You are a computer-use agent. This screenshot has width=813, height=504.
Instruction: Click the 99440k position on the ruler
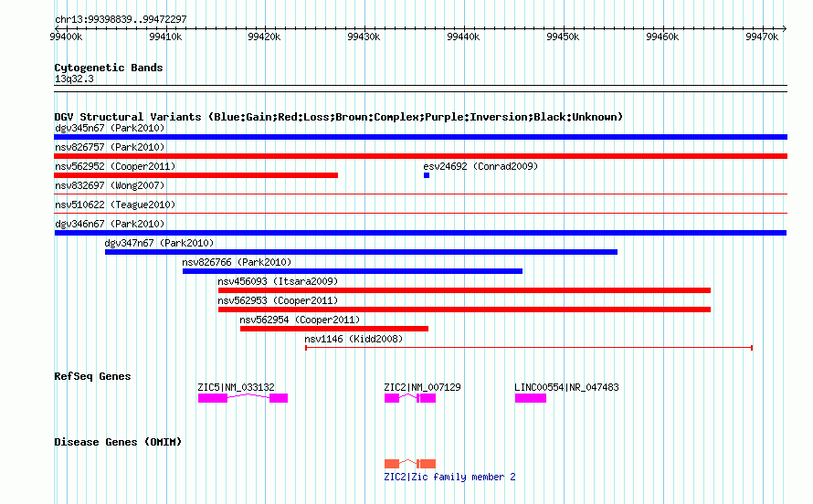(x=463, y=37)
